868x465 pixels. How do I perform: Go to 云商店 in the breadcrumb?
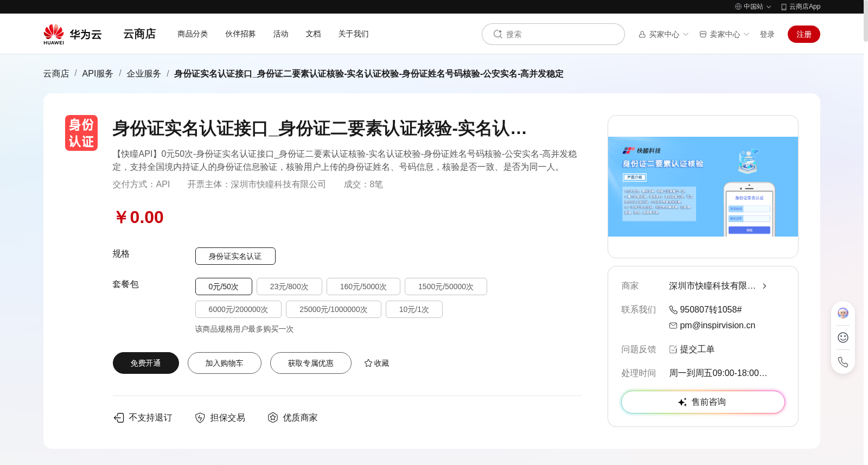[56, 74]
